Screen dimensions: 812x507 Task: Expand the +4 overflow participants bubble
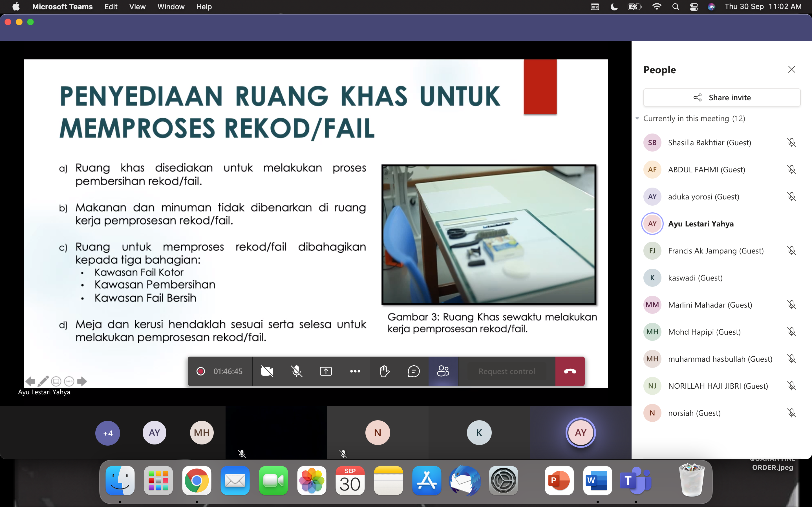[x=108, y=433]
